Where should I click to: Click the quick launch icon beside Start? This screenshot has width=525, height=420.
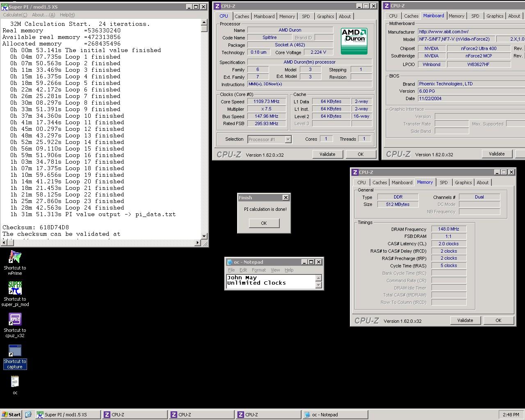coord(28,415)
